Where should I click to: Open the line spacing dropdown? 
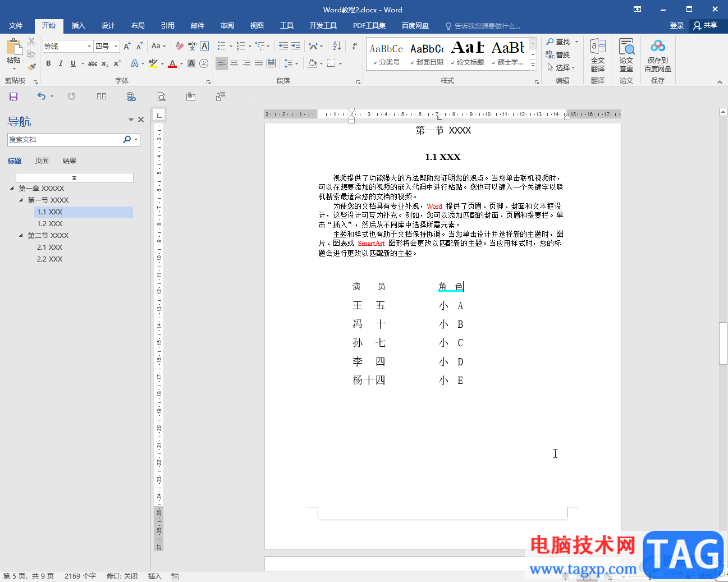click(291, 63)
